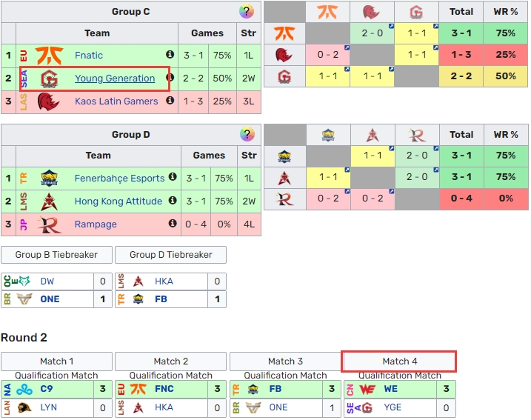Expand Fenerbahçe 2 - 0 result popup arrow
531x420 pixels.
coord(436,148)
